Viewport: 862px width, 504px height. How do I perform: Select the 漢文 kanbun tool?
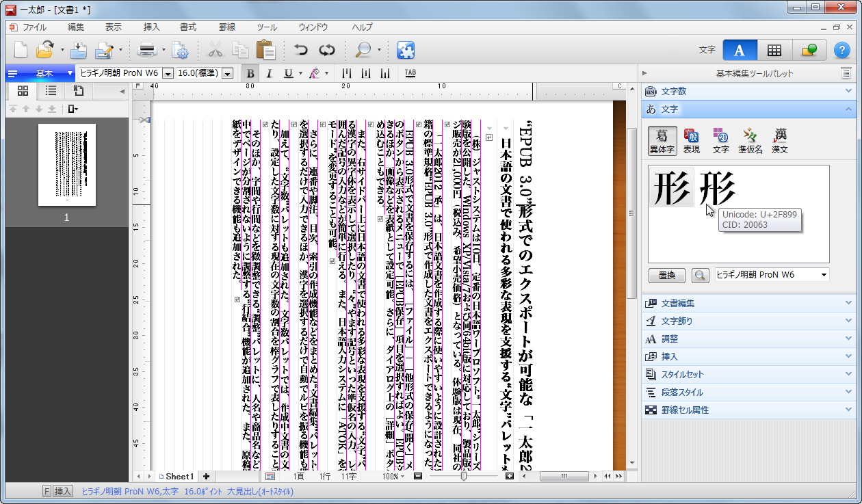click(780, 140)
